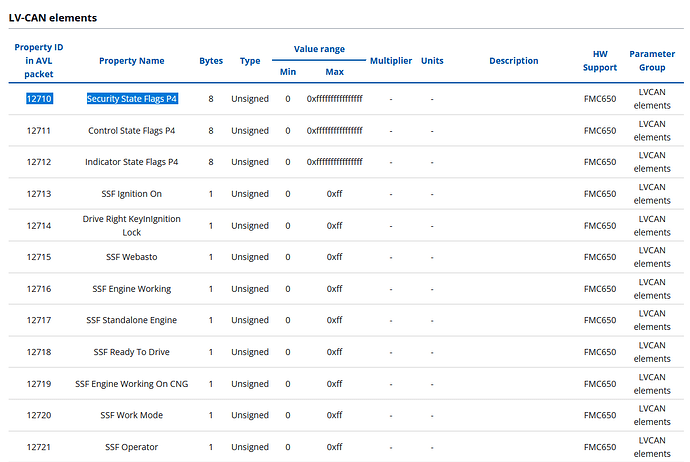Click the 'Property Name' column header
Viewport: 690px width, 462px height.
point(132,61)
